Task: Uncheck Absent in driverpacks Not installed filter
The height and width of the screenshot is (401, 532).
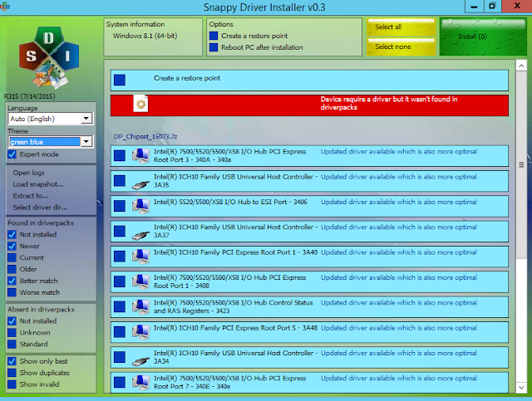Action: pyautogui.click(x=12, y=321)
